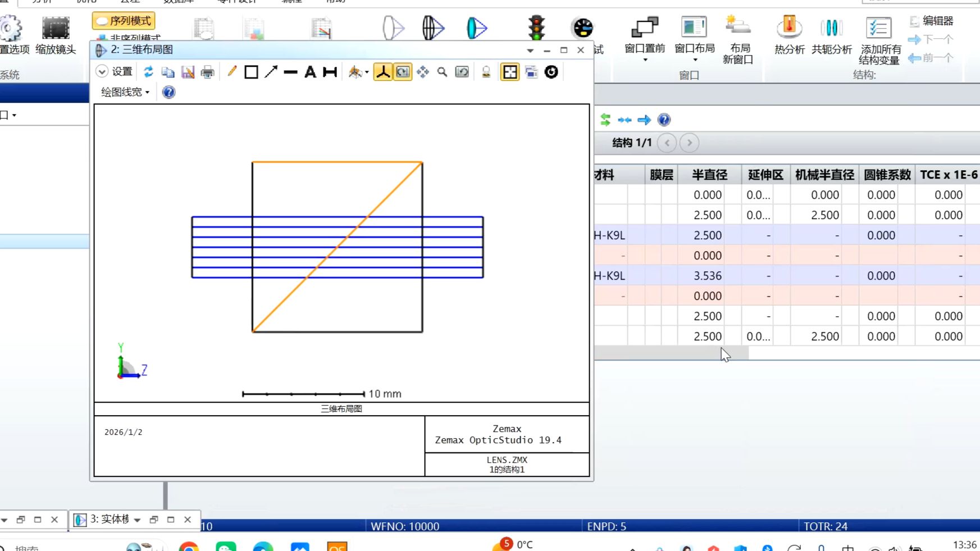Click the green swap arrows icon in editor
This screenshot has width=980, height=551.
tap(605, 120)
